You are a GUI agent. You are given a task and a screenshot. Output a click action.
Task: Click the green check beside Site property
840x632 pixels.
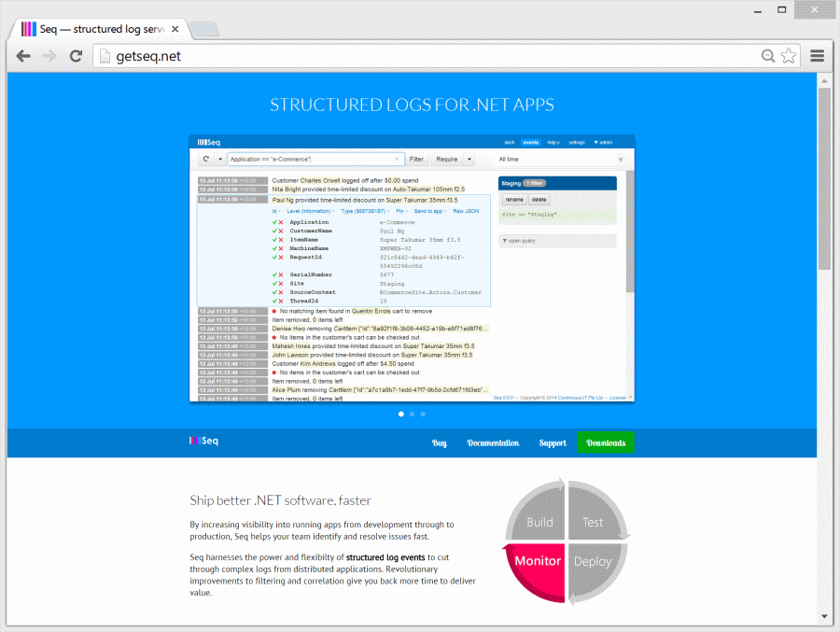274,284
